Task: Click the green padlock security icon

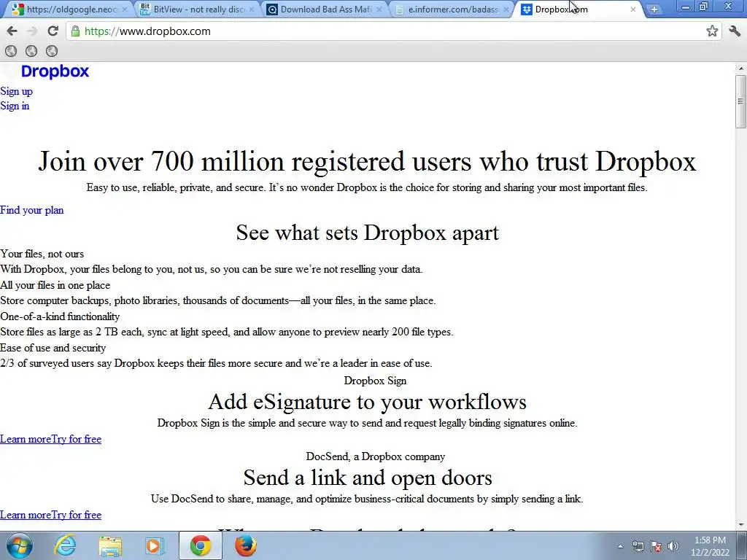Action: (x=75, y=31)
